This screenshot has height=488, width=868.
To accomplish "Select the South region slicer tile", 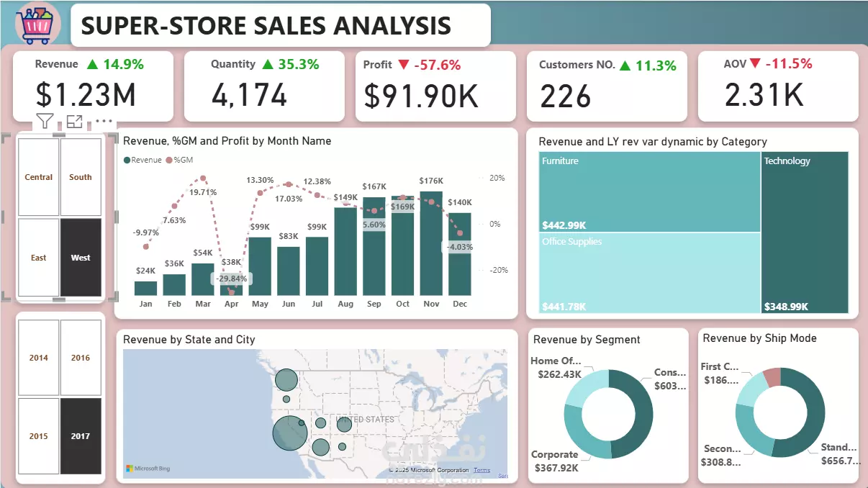I will 81,177.
